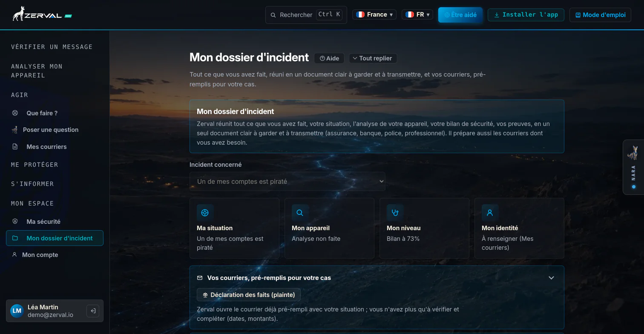
Task: Open Que faire ? in the sidebar
Action: tap(55, 113)
